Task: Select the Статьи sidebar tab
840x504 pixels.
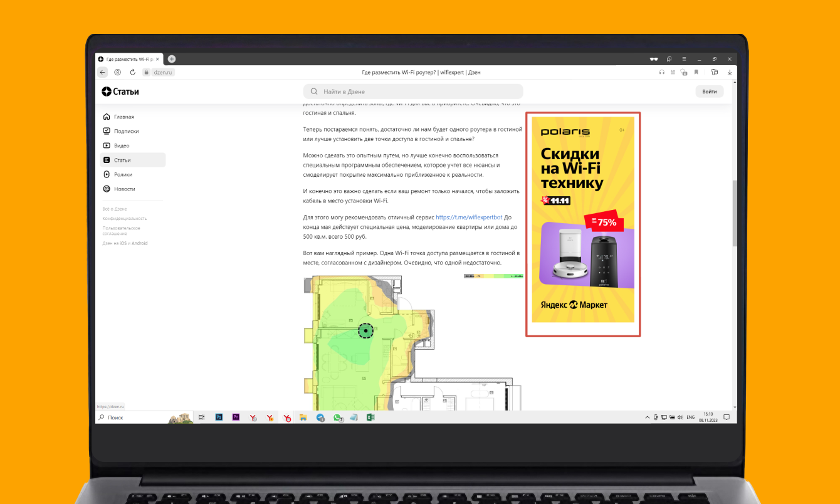Action: 133,160
